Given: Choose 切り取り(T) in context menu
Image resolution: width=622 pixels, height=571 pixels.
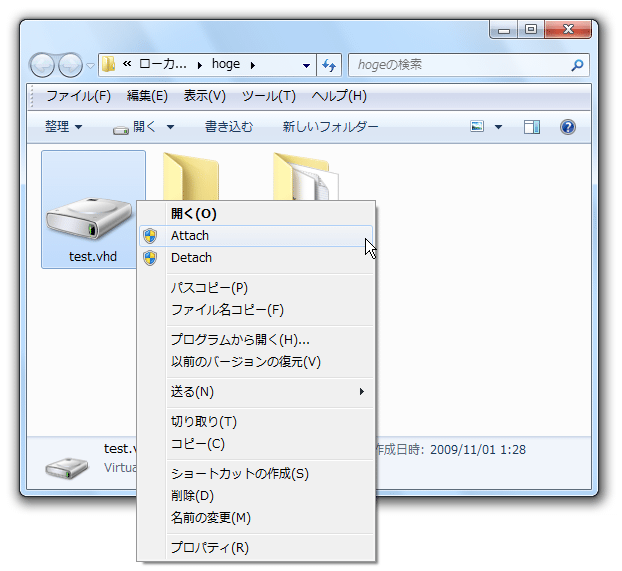Looking at the screenshot, I should pos(256,421).
